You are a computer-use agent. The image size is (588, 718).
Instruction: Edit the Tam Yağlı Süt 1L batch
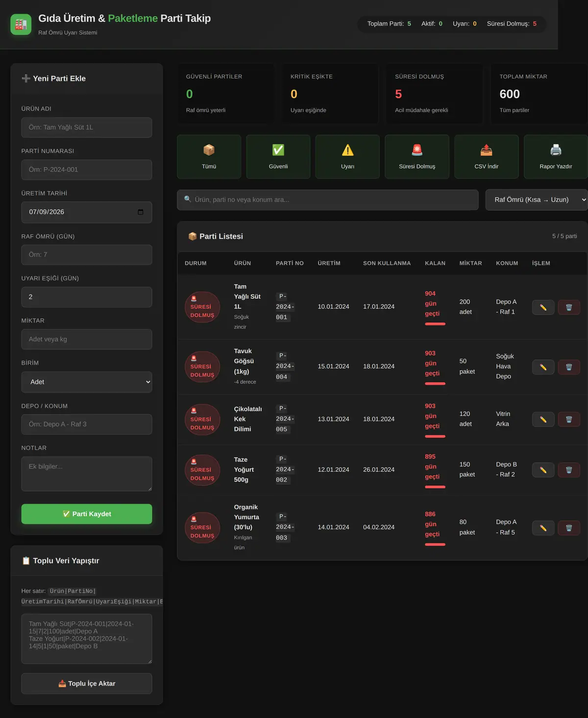543,307
